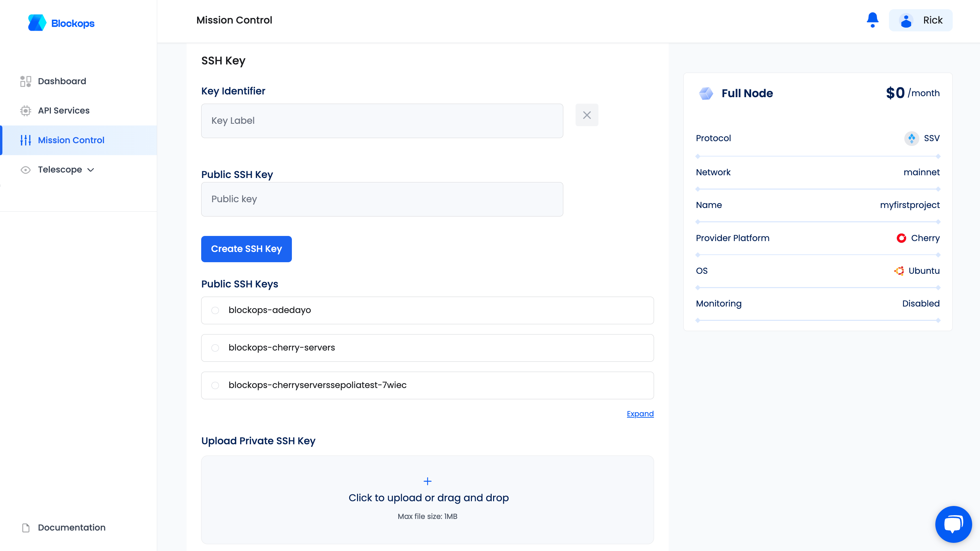The height and width of the screenshot is (551, 980).
Task: Click the plus icon in upload area
Action: point(428,481)
